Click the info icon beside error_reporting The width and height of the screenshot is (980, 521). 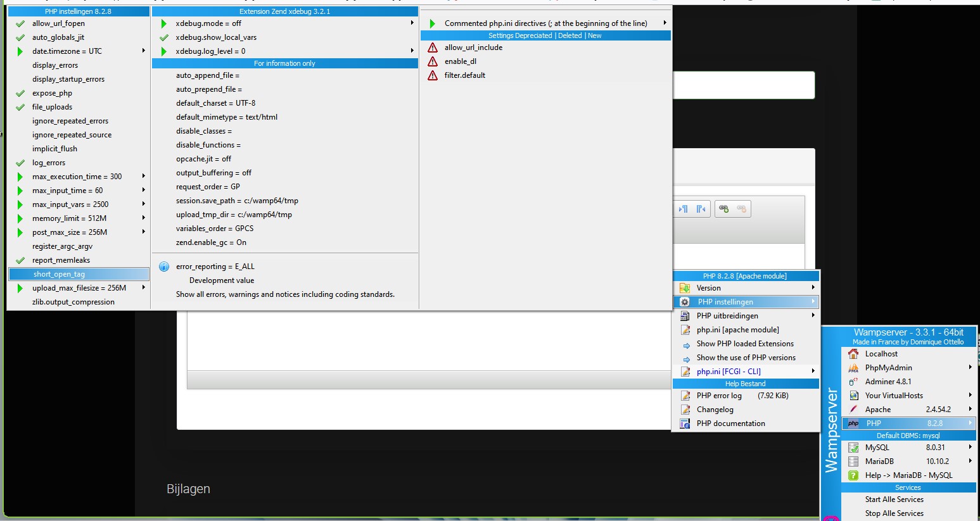point(164,267)
